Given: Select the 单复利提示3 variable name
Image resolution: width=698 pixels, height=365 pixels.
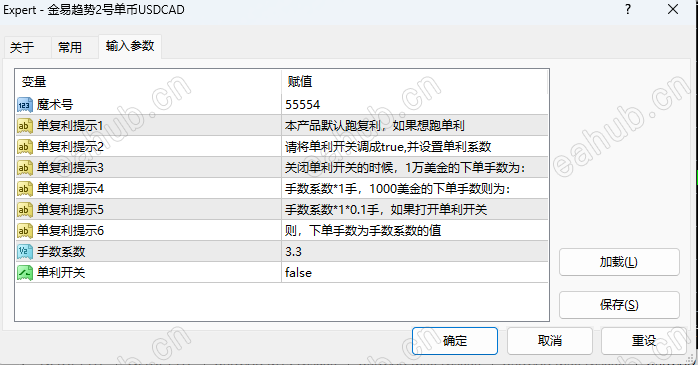Looking at the screenshot, I should pos(70,168).
